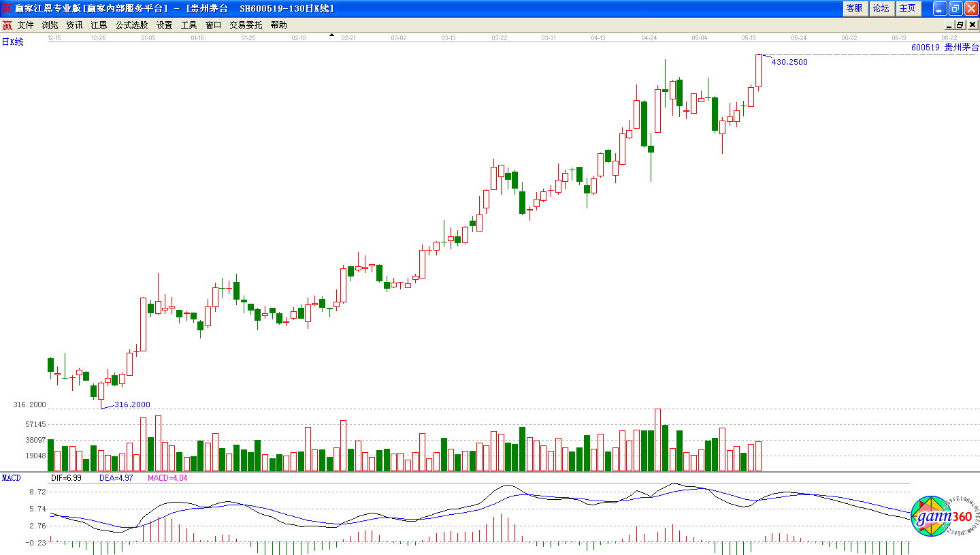Click the 8.72 MACD axis value
The image size is (980, 555).
tap(37, 492)
